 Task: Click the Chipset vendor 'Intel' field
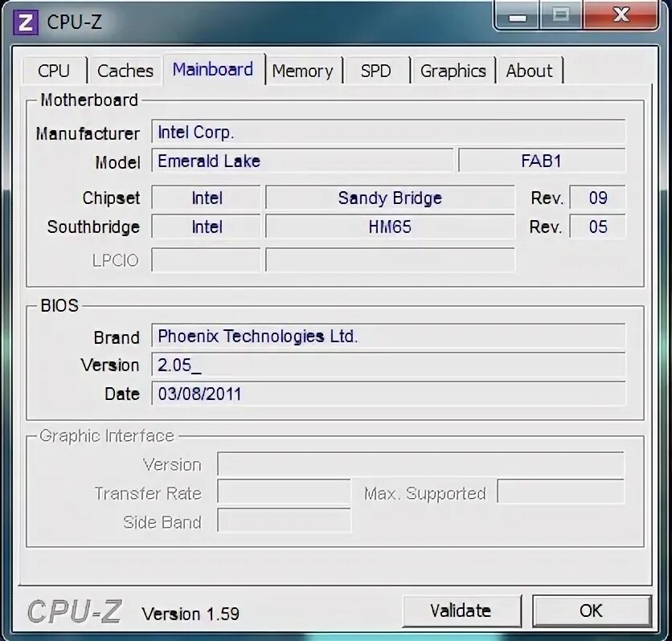[x=207, y=198]
